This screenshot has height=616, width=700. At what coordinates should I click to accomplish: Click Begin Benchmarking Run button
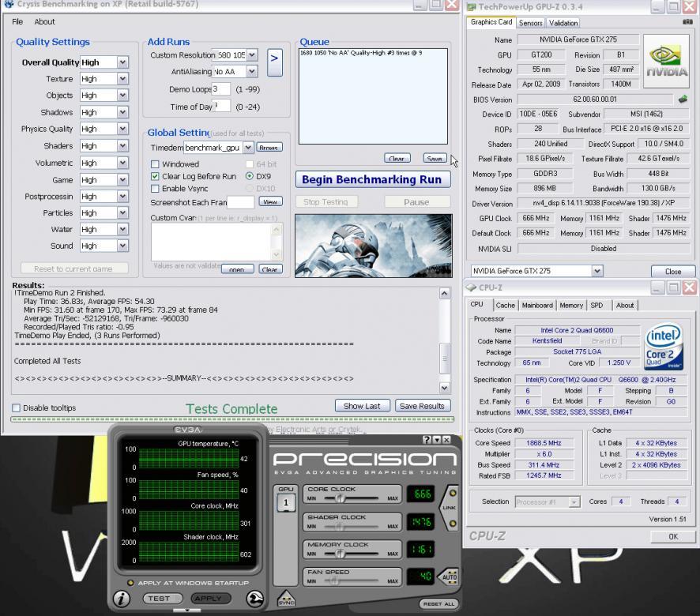point(373,179)
